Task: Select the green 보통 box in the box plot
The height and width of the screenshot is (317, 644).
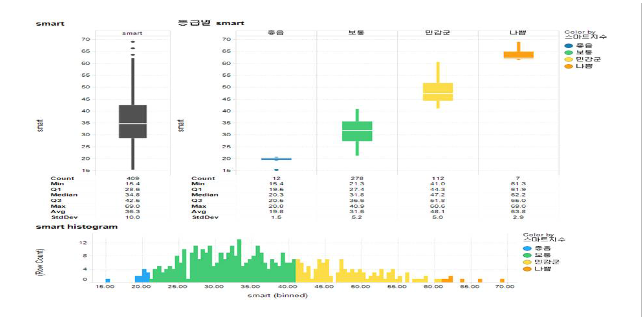Action: [x=357, y=131]
